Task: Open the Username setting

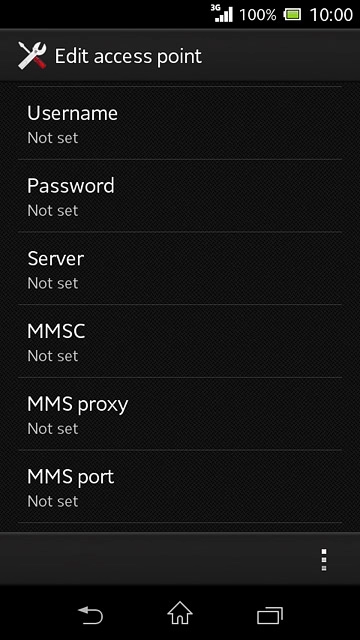Action: (x=180, y=123)
